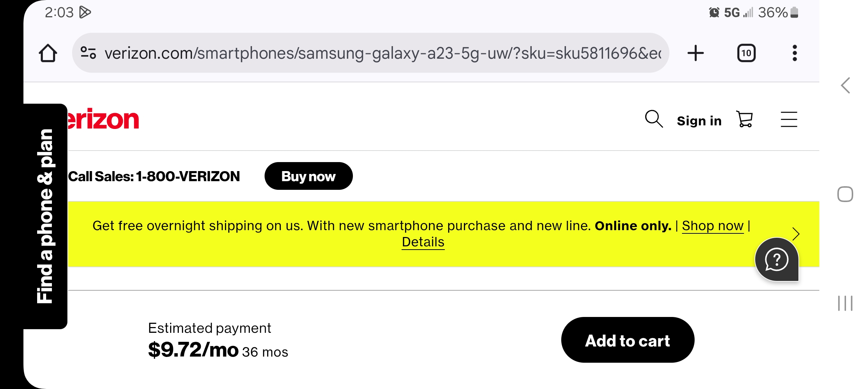Screen dimensions: 868x389
Task: Tap the Android back navigation arrow
Action: coord(846,85)
